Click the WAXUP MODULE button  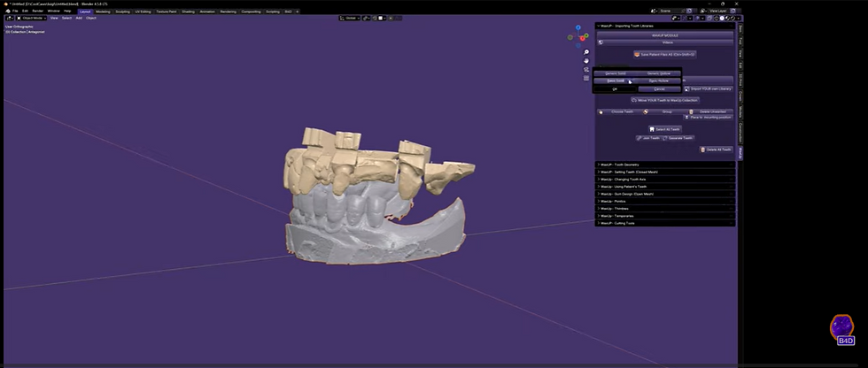[x=665, y=35]
